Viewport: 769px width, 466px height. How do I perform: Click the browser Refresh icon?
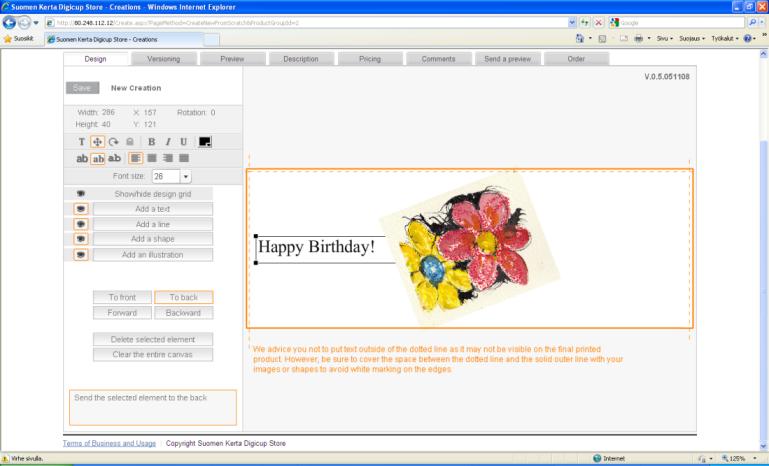pos(585,23)
